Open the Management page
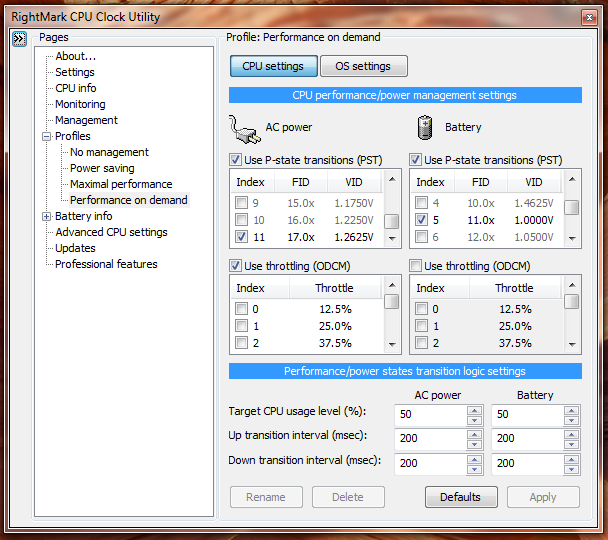 pos(86,120)
